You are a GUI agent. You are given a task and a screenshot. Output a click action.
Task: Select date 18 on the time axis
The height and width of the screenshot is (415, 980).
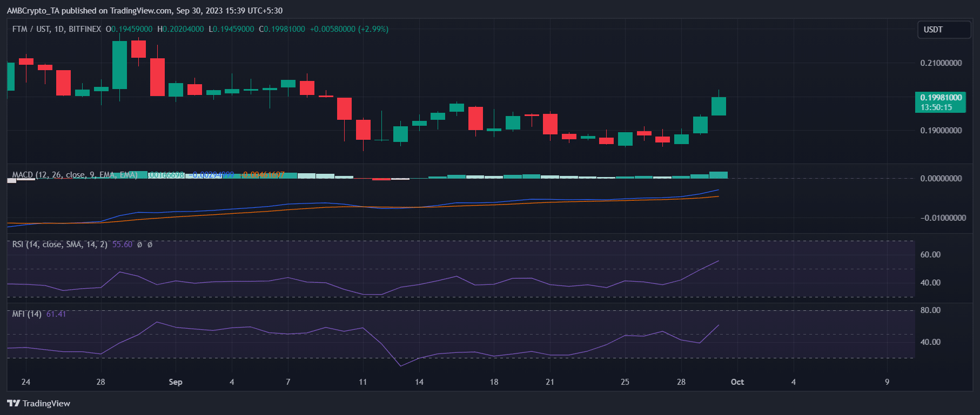coord(494,382)
